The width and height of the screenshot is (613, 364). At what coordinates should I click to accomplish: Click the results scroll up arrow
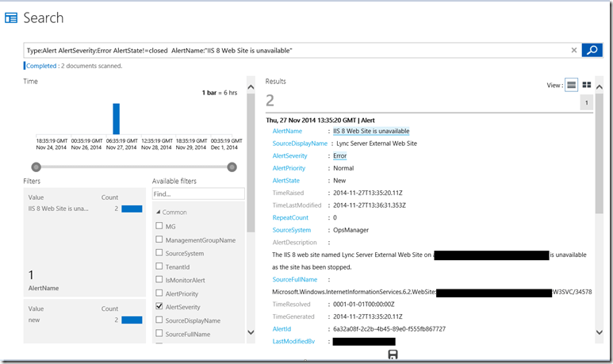point(600,86)
